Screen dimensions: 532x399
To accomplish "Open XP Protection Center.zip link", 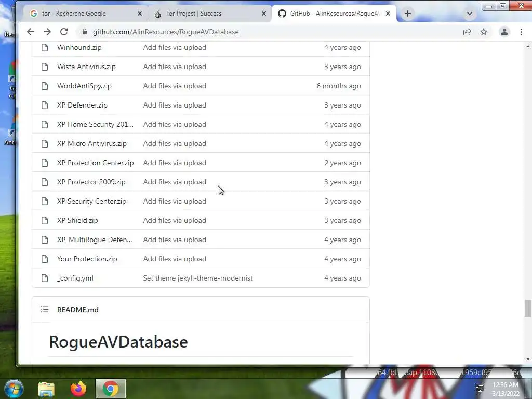I will (x=96, y=163).
